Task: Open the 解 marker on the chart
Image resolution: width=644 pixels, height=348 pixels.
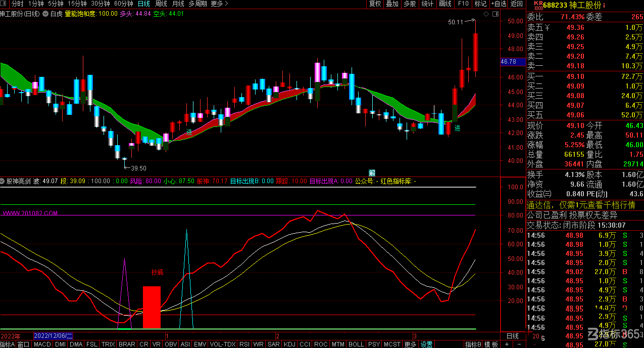Action: pyautogui.click(x=372, y=173)
